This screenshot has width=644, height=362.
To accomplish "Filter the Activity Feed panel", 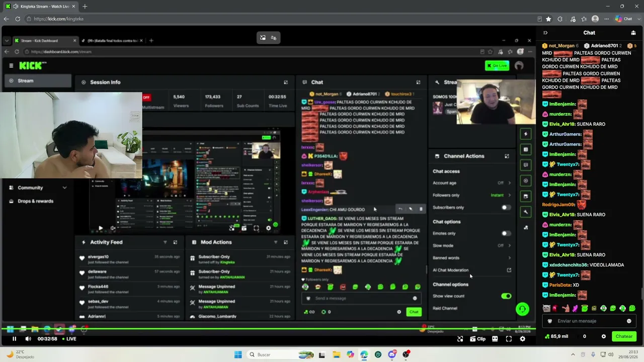I will pos(165,242).
